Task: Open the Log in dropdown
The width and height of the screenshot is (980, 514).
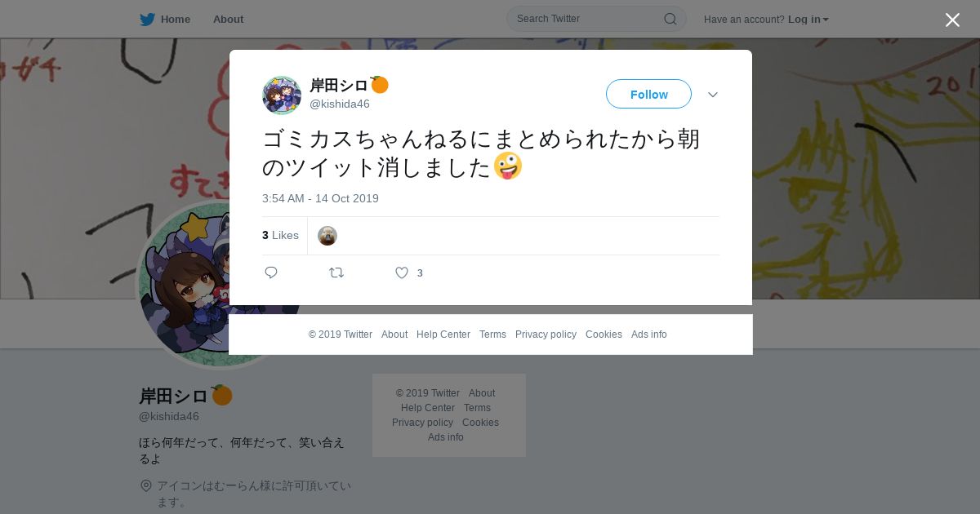Action: coord(808,19)
